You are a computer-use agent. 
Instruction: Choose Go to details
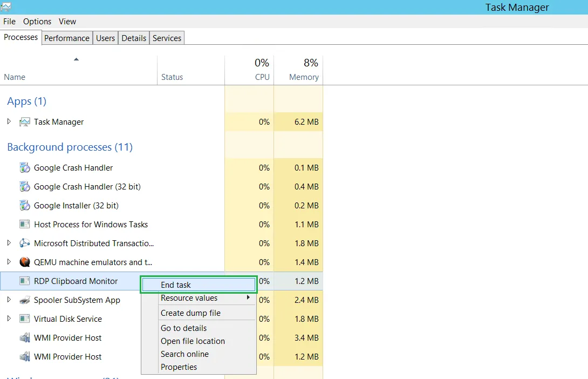pyautogui.click(x=199, y=328)
